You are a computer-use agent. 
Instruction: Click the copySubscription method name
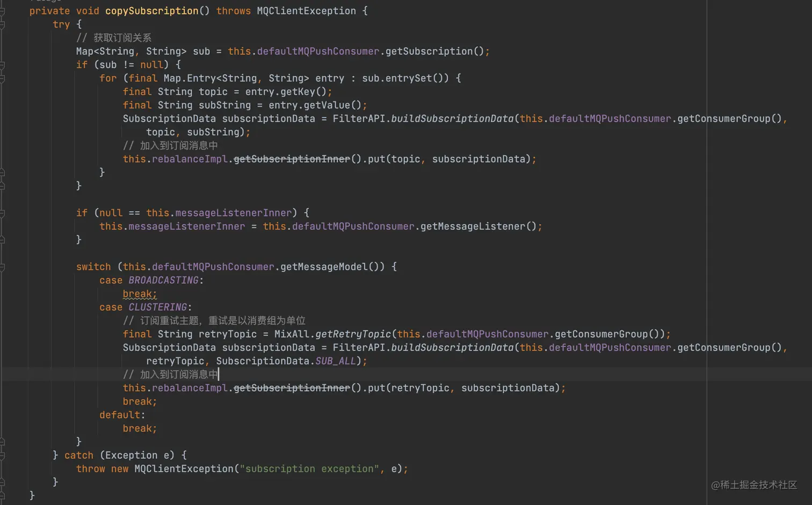(x=151, y=11)
